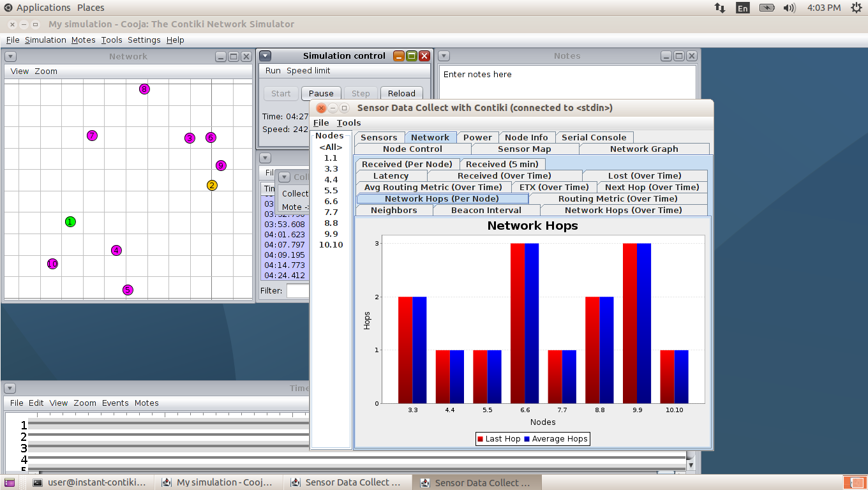
Task: Click mote 6 in the Network view
Action: pyautogui.click(x=211, y=137)
